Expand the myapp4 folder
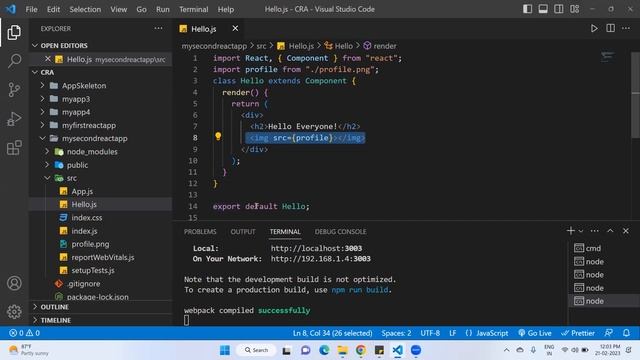Image resolution: width=640 pixels, height=360 pixels. coord(42,112)
